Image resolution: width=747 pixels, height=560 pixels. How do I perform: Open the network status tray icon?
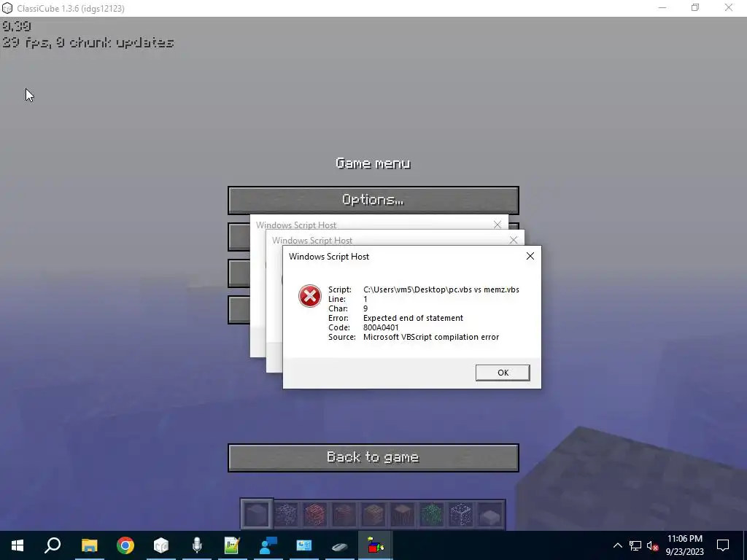coord(635,545)
